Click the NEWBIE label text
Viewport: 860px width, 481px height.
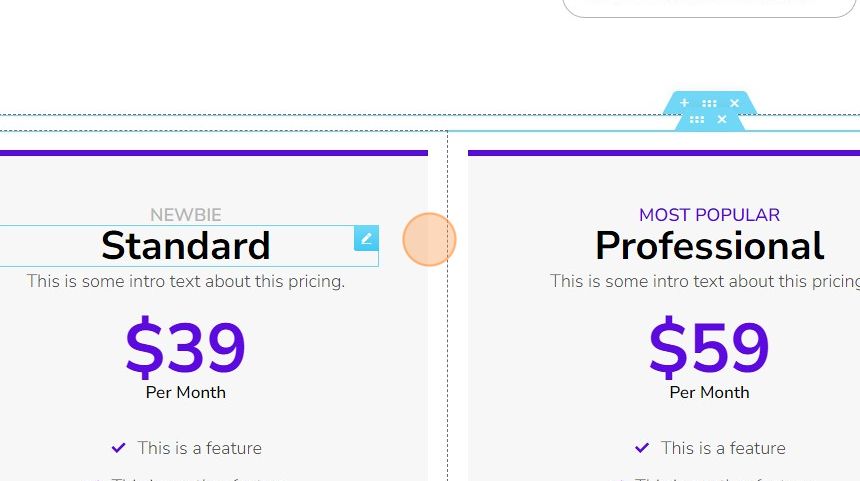pos(186,215)
